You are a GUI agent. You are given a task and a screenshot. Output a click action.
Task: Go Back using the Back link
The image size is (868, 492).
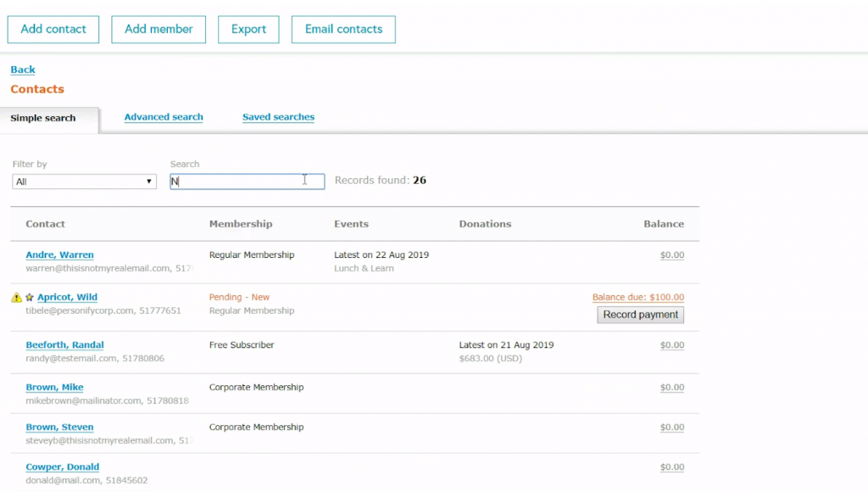[x=23, y=70]
